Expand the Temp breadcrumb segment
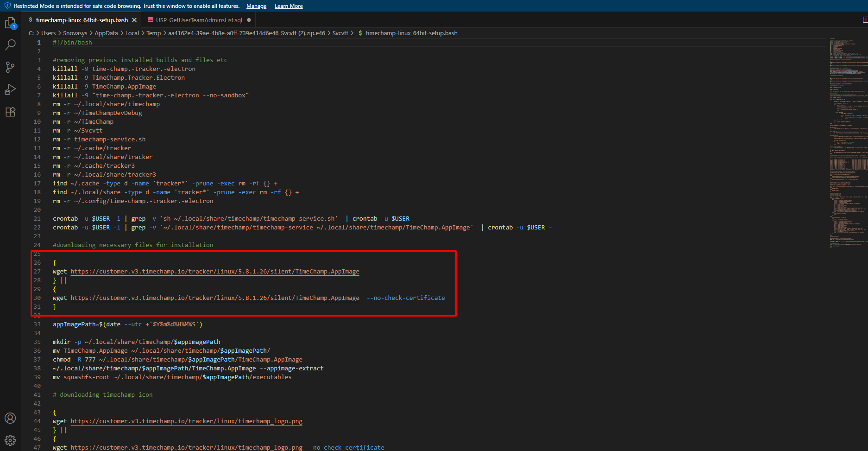Screen dimensions: 868x451 (153, 33)
